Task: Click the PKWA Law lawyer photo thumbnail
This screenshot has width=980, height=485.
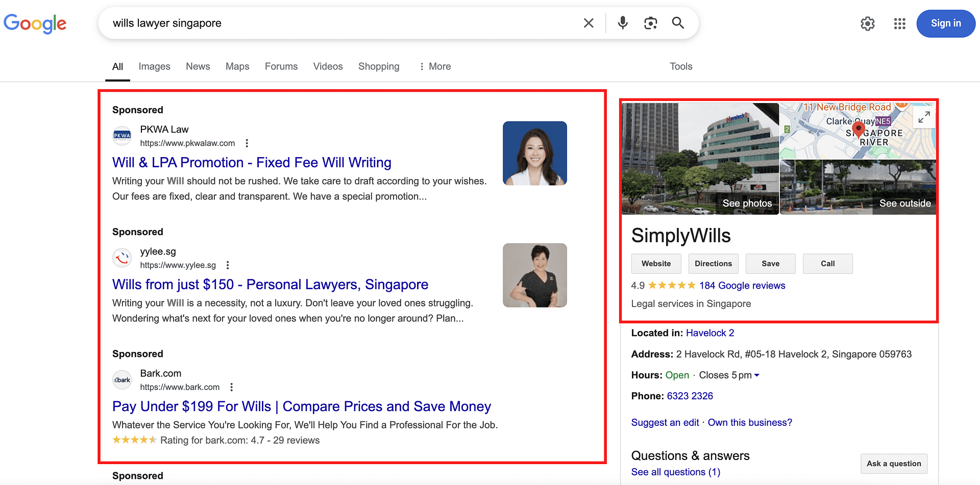Action: pyautogui.click(x=535, y=153)
